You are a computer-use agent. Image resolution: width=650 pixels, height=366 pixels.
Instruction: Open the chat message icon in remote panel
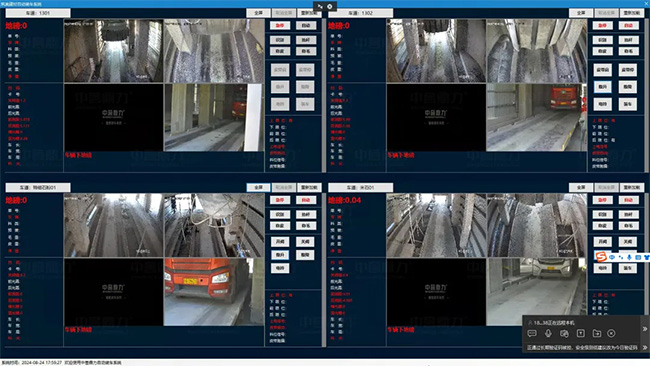[532, 333]
